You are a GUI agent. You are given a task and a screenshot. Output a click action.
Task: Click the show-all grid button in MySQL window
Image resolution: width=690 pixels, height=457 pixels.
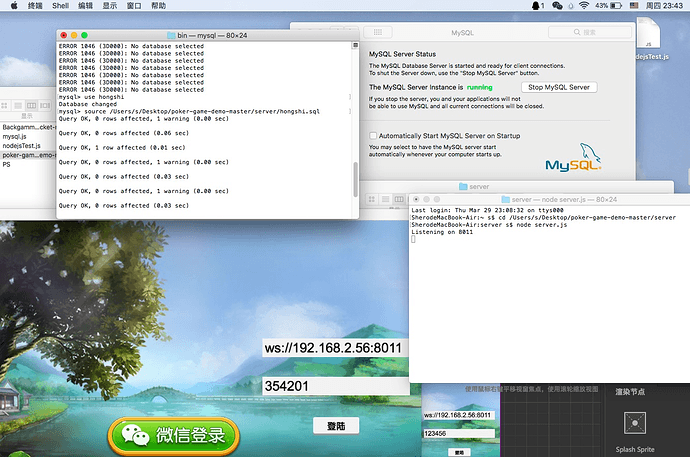[378, 32]
